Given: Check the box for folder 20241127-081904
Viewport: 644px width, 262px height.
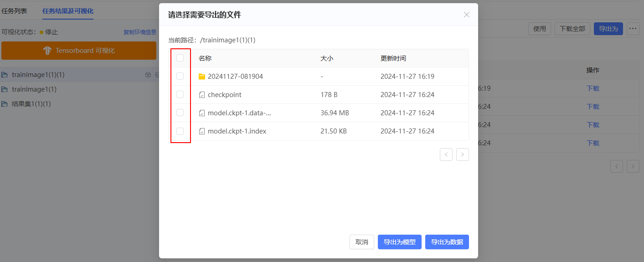Looking at the screenshot, I should pyautogui.click(x=180, y=76).
